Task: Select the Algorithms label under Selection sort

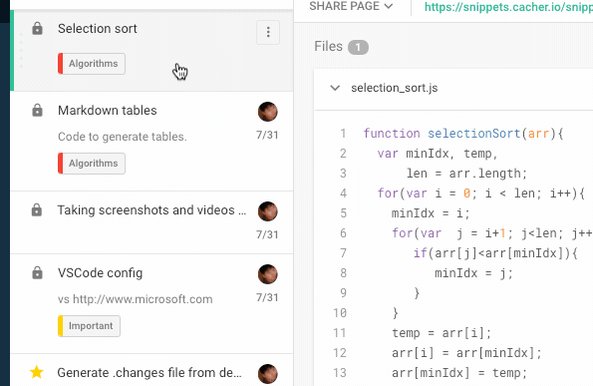Action: (92, 64)
